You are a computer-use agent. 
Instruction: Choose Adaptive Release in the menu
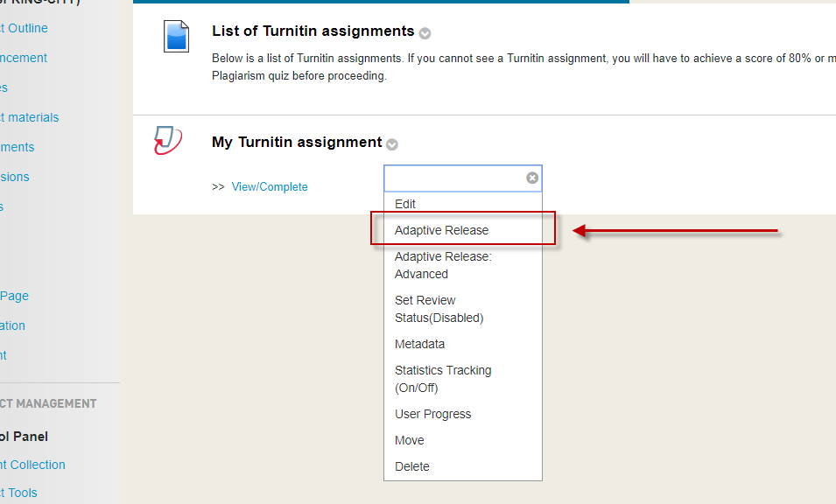(x=441, y=230)
